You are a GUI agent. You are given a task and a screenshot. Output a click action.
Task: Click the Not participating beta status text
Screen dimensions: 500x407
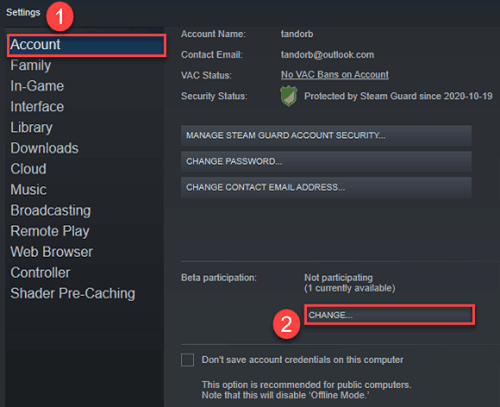tap(339, 278)
